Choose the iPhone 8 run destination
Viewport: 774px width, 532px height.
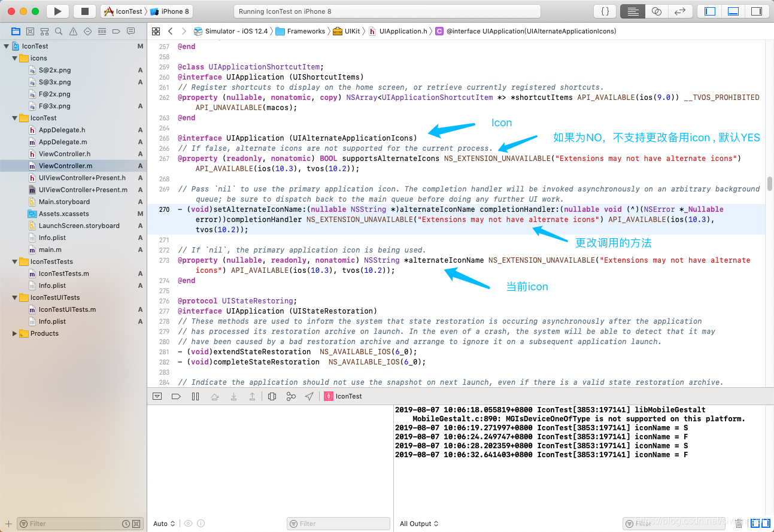[170, 11]
